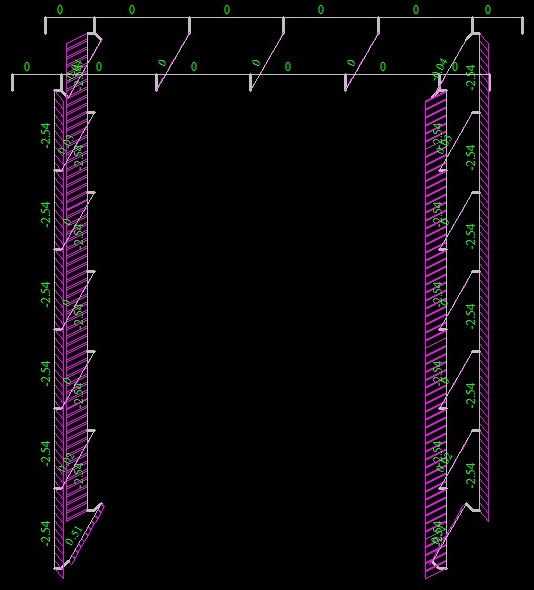
Task: Click the lowest -2.54 label on the far-left column
Action: coord(46,534)
